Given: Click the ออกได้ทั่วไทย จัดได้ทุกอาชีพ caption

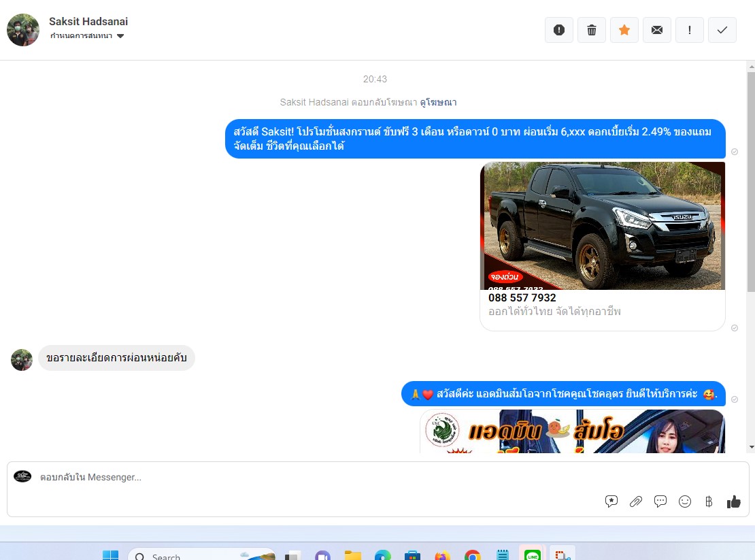Looking at the screenshot, I should pyautogui.click(x=554, y=312).
